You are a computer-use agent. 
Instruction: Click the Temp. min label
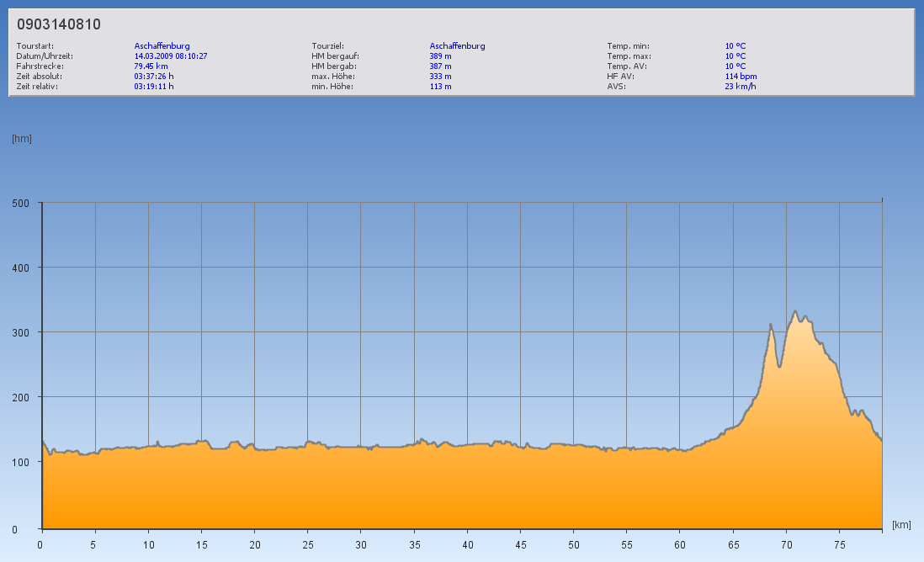click(628, 46)
